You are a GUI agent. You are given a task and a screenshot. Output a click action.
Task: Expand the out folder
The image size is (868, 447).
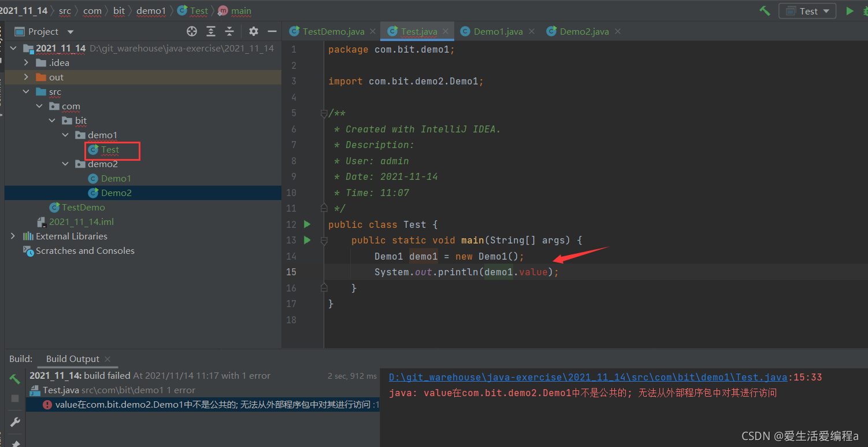[x=26, y=77]
